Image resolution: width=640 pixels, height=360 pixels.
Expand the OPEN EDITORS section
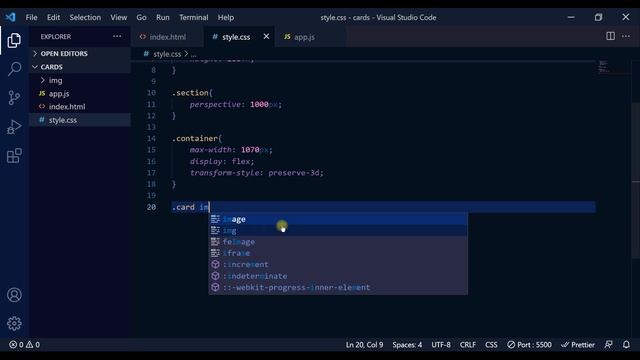80,53
